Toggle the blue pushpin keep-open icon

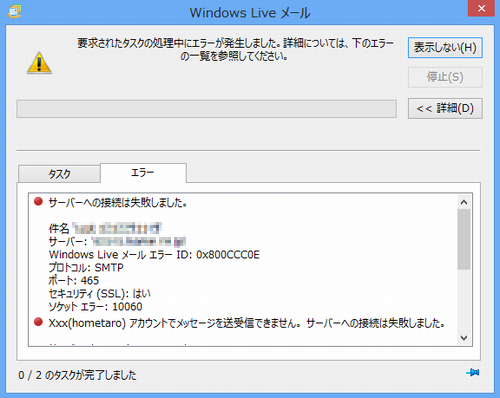coord(473,372)
